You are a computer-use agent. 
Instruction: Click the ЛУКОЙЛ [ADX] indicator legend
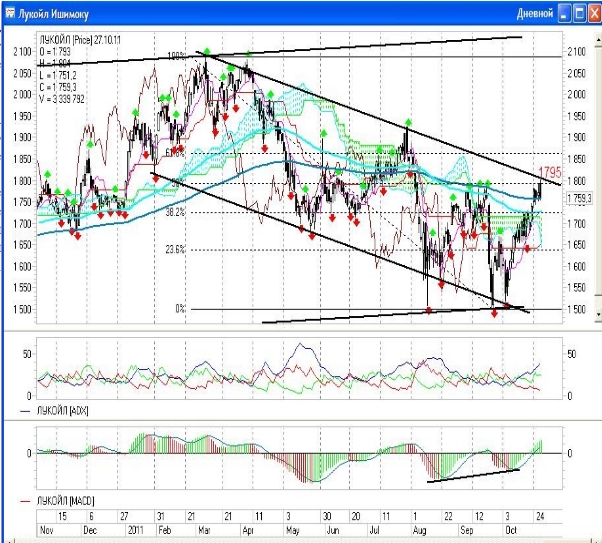click(55, 411)
